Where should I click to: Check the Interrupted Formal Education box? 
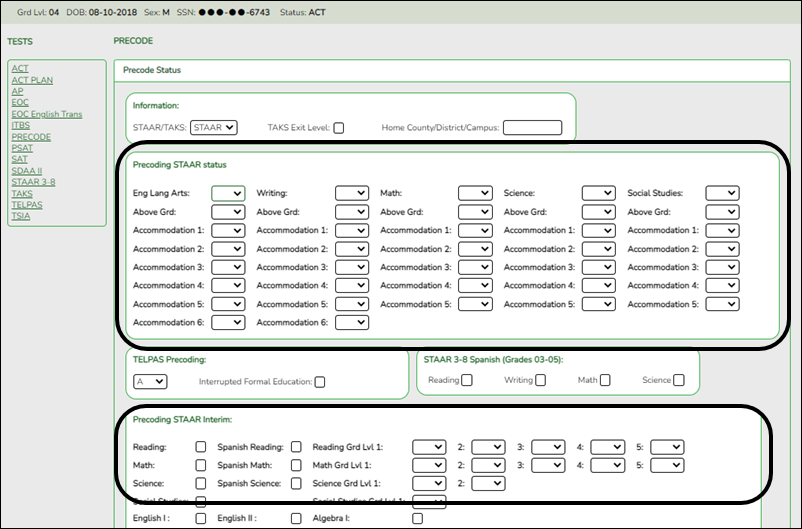(x=320, y=382)
